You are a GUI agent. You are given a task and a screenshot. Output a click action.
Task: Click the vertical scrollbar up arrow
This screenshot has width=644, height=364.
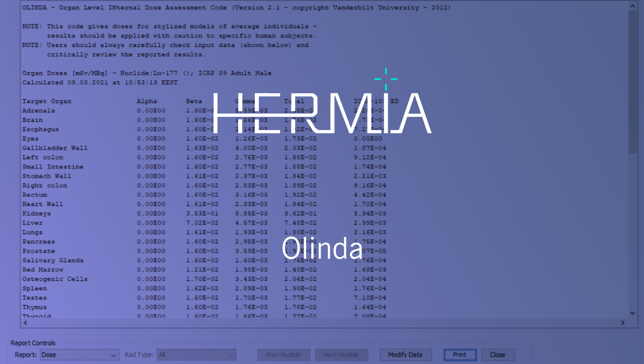point(632,6)
